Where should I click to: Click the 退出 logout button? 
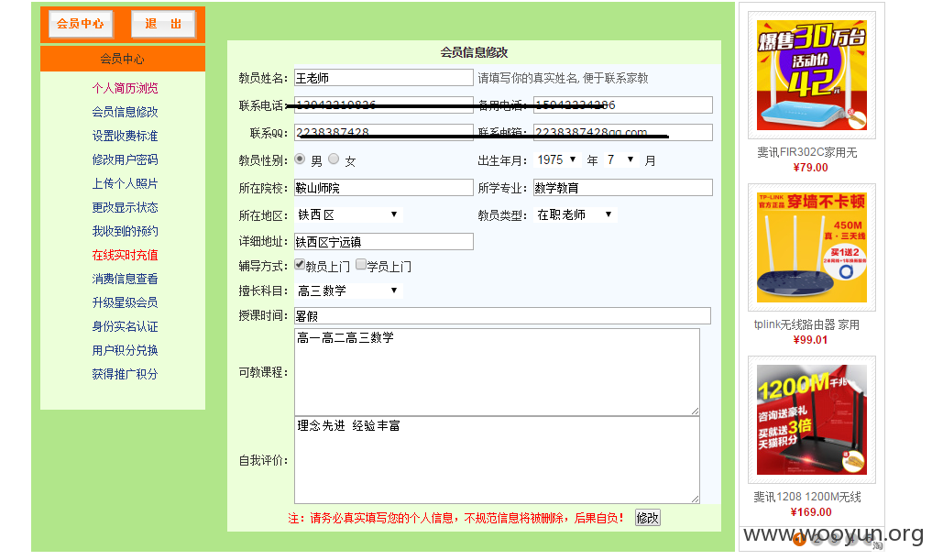pos(163,24)
